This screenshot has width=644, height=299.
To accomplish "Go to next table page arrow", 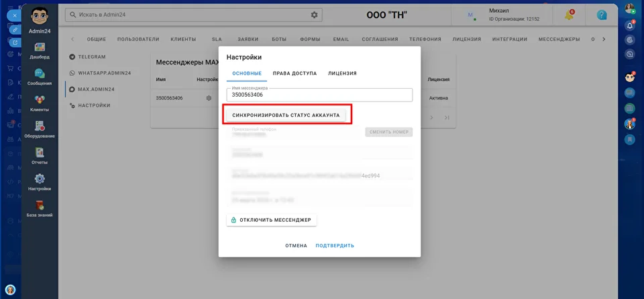I will (431, 118).
